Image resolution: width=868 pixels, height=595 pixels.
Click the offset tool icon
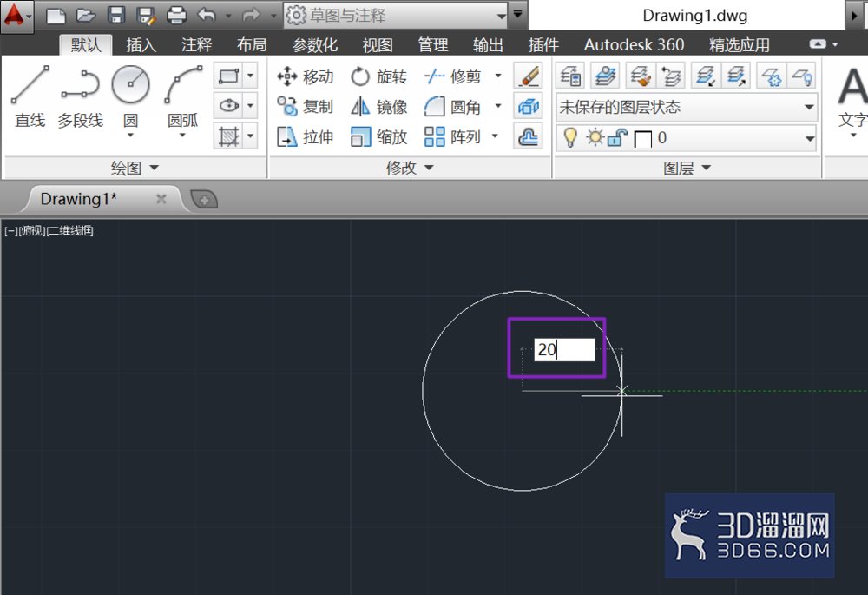click(528, 136)
